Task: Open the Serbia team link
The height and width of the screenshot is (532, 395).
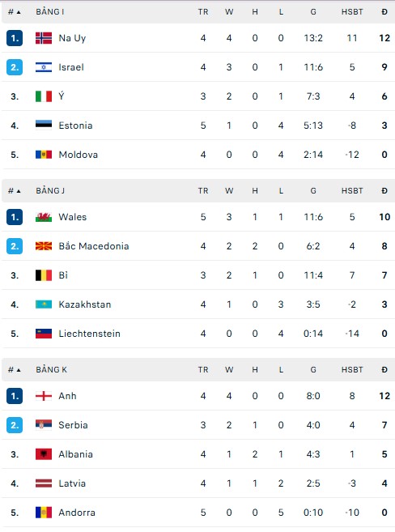Action: tap(73, 425)
